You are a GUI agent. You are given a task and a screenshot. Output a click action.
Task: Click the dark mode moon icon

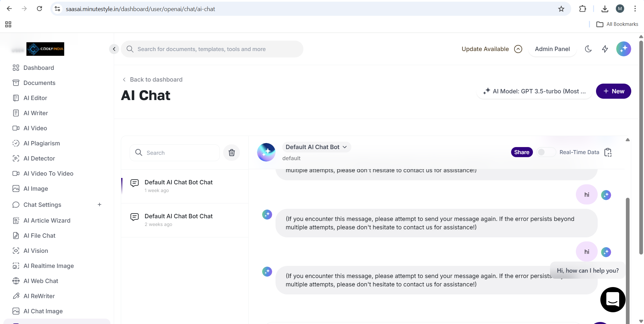[588, 49]
